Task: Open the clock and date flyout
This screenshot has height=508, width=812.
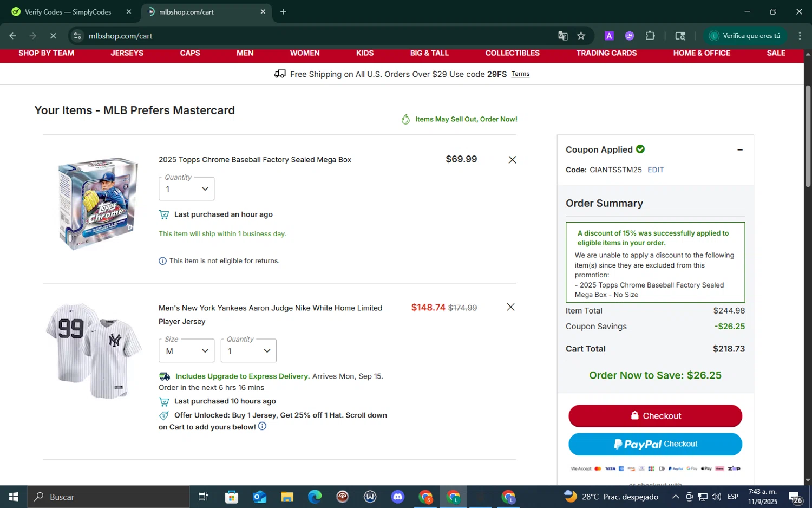Action: click(x=763, y=497)
